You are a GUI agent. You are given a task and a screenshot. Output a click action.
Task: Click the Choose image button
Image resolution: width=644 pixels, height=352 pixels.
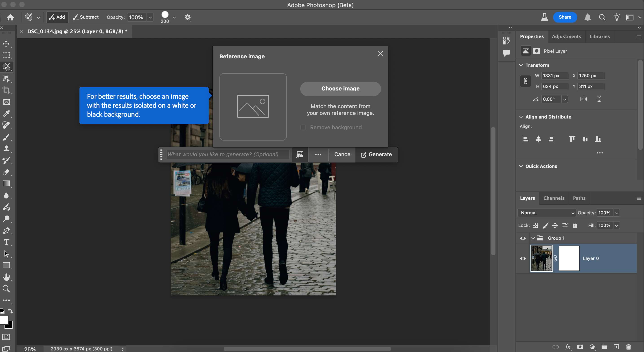[340, 89]
